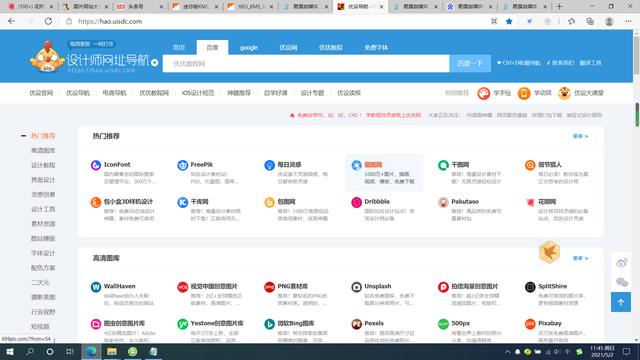The image size is (640, 360).
Task: Select the google search tab
Action: (249, 48)
